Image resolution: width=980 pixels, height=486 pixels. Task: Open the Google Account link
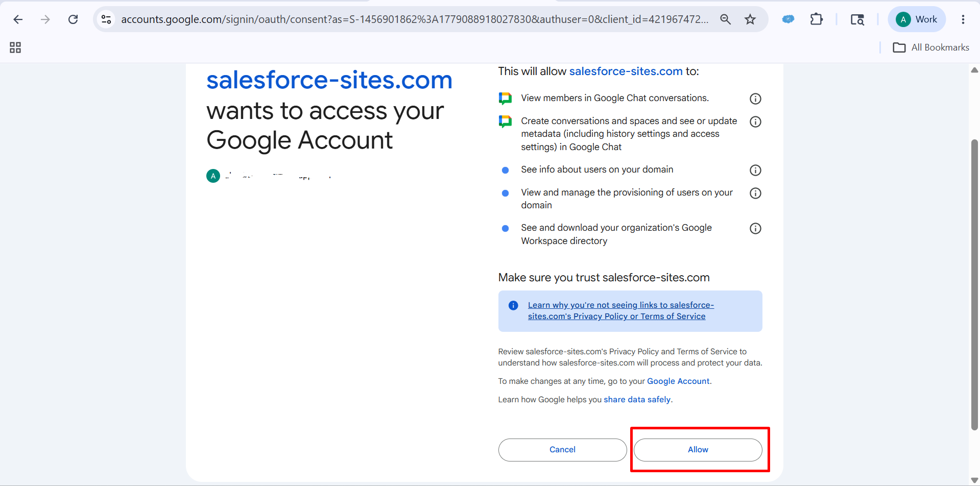(678, 381)
